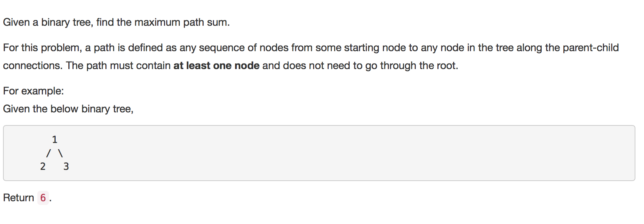Click the opening words "Given a binary tree"

(47, 22)
